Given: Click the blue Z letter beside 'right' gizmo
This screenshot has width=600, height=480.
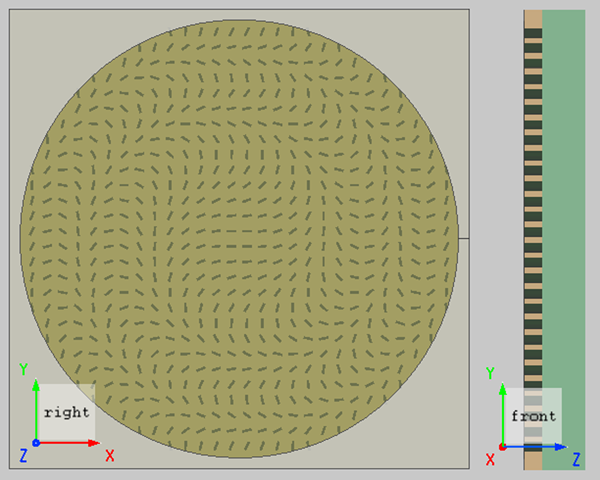Looking at the screenshot, I should pyautogui.click(x=23, y=456).
